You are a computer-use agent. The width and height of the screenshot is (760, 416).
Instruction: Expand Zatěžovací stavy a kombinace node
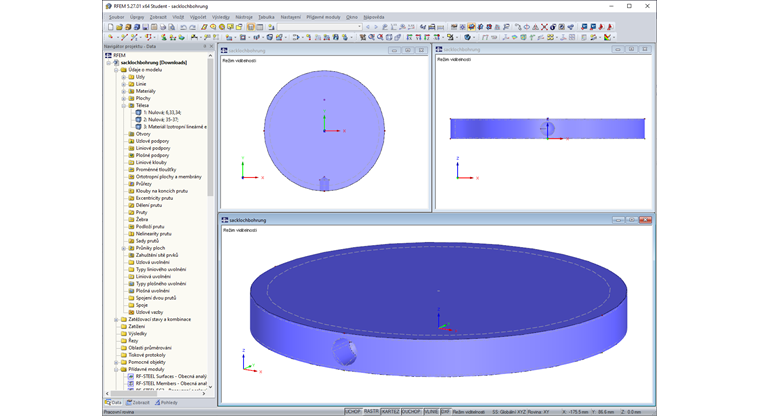[116, 320]
